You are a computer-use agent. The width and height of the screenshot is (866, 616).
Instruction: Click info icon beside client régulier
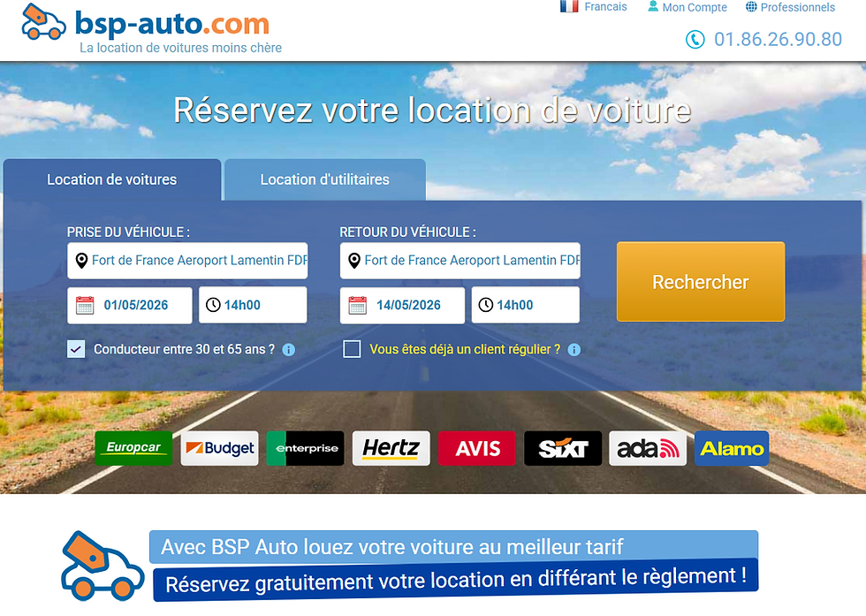pos(574,350)
